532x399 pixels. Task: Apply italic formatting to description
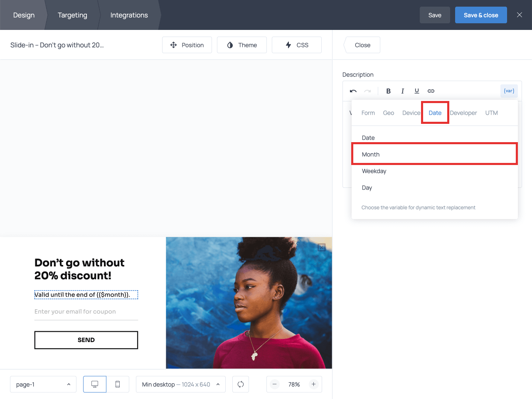point(402,91)
